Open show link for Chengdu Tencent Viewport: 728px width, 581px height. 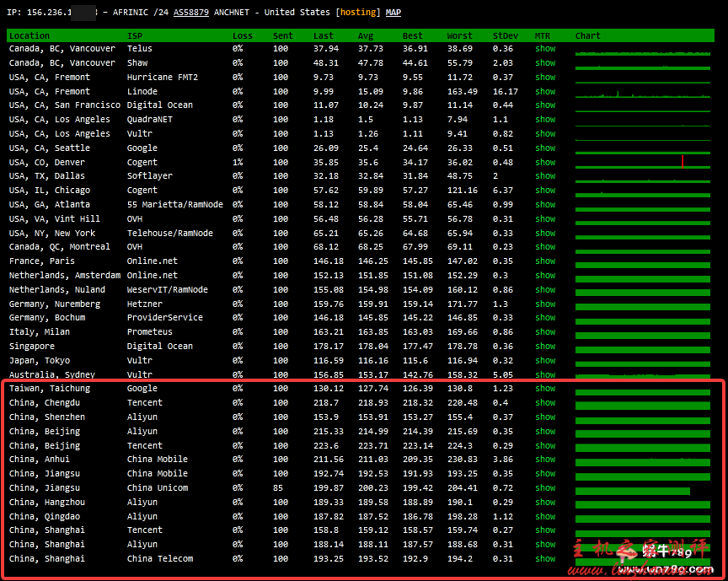point(545,403)
